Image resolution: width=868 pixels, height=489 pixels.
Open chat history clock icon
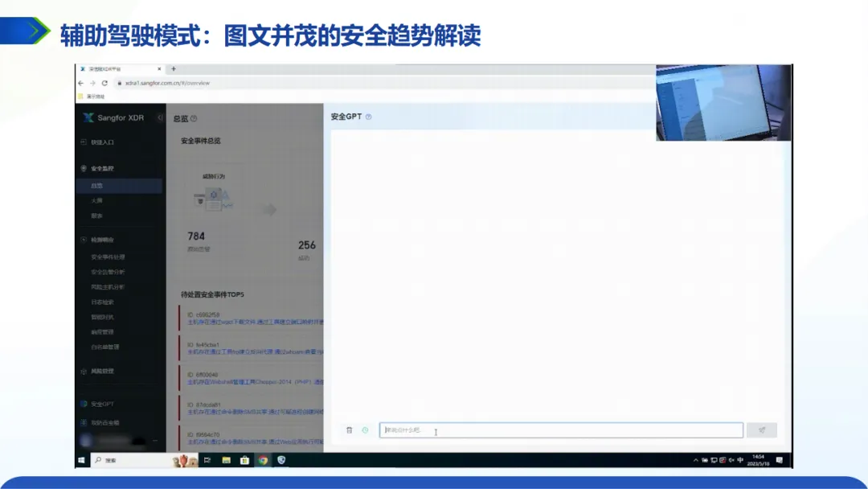(x=366, y=430)
